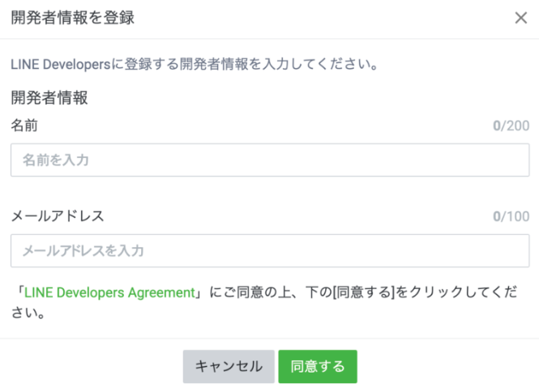The image size is (539, 392).
Task: Click the green 同意する button
Action: click(x=318, y=367)
